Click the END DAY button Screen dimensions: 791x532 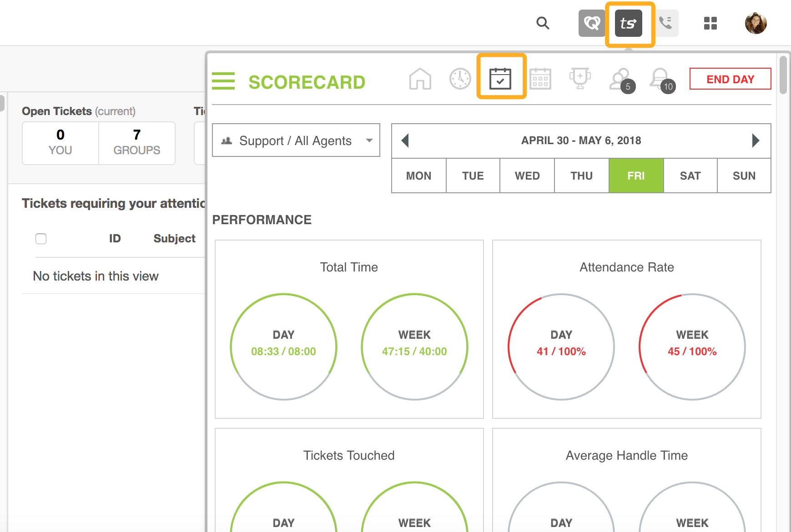(731, 79)
